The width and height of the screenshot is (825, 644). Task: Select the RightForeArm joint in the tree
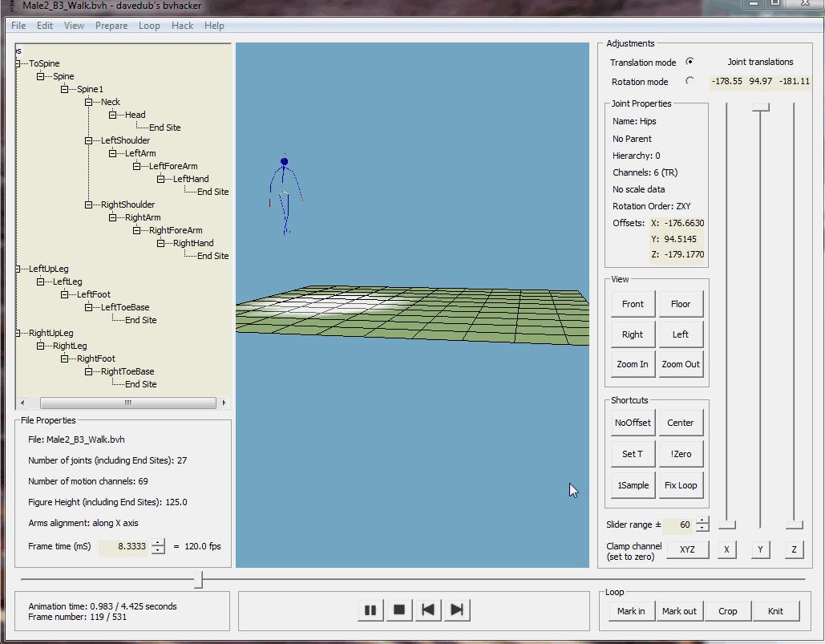[x=176, y=230]
